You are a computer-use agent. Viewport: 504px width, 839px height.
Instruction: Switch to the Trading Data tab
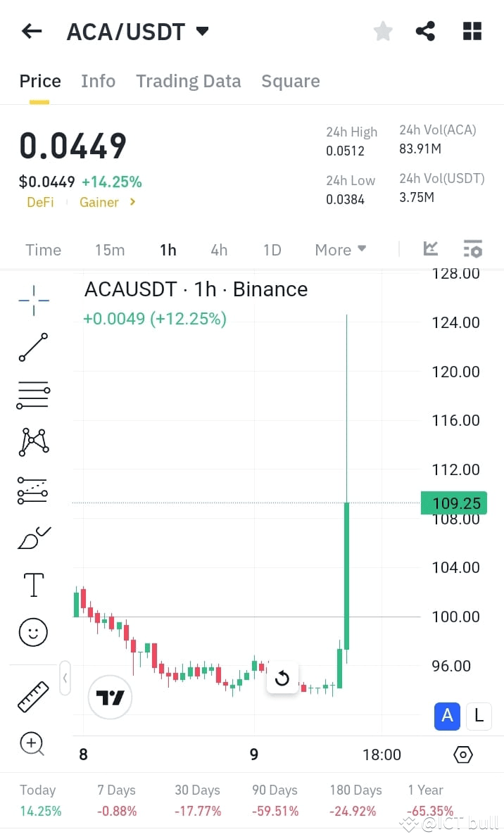[x=188, y=81]
